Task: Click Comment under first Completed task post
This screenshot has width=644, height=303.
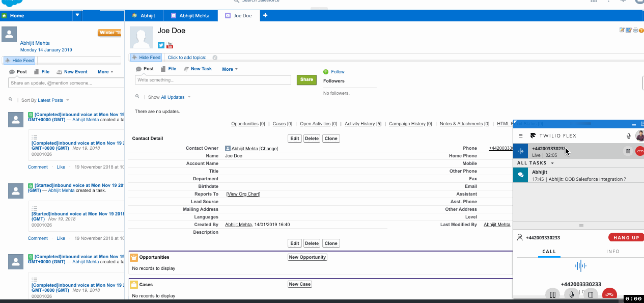Action: click(x=38, y=167)
